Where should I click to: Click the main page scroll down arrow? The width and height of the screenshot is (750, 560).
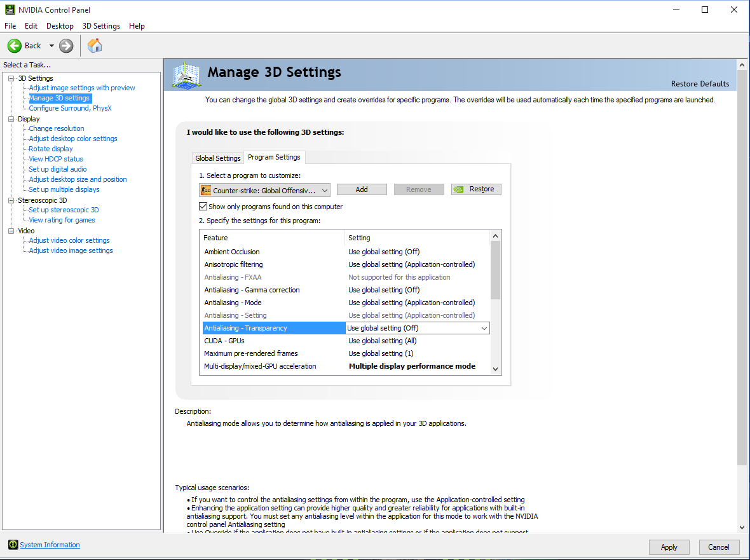tap(742, 528)
